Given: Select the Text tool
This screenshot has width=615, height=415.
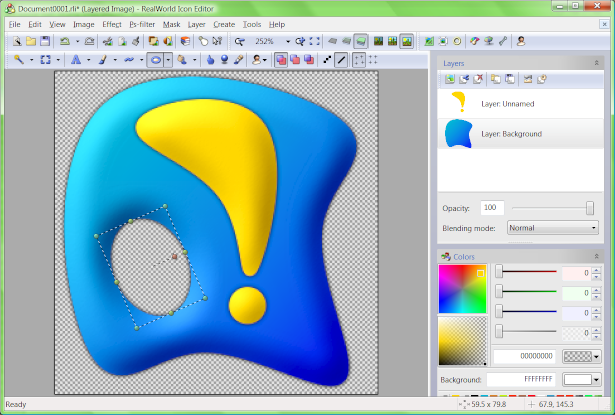Looking at the screenshot, I should (x=76, y=60).
